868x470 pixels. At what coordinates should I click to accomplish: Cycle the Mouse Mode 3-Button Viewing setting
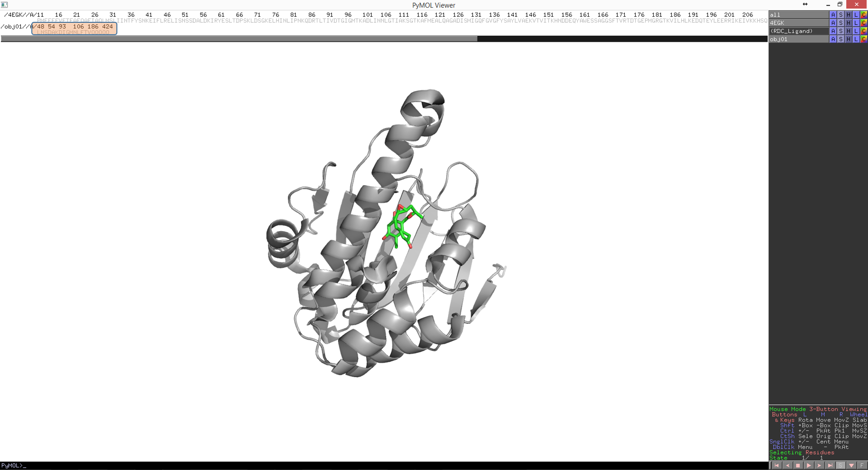[818, 409]
